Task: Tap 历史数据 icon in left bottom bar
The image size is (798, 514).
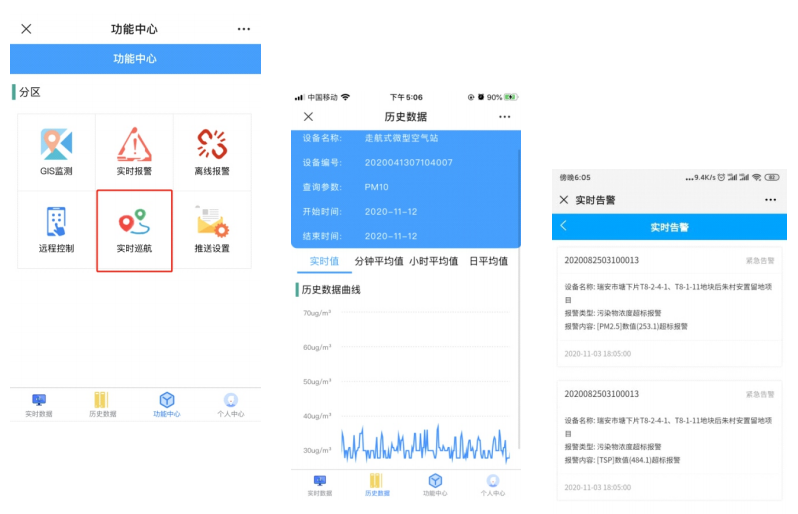Action: 102,404
